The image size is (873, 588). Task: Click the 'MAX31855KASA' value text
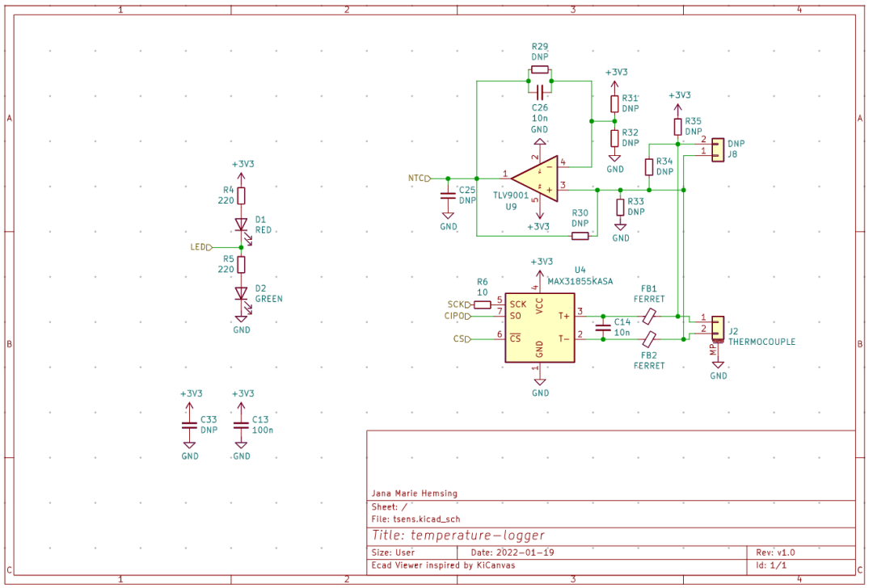(580, 282)
